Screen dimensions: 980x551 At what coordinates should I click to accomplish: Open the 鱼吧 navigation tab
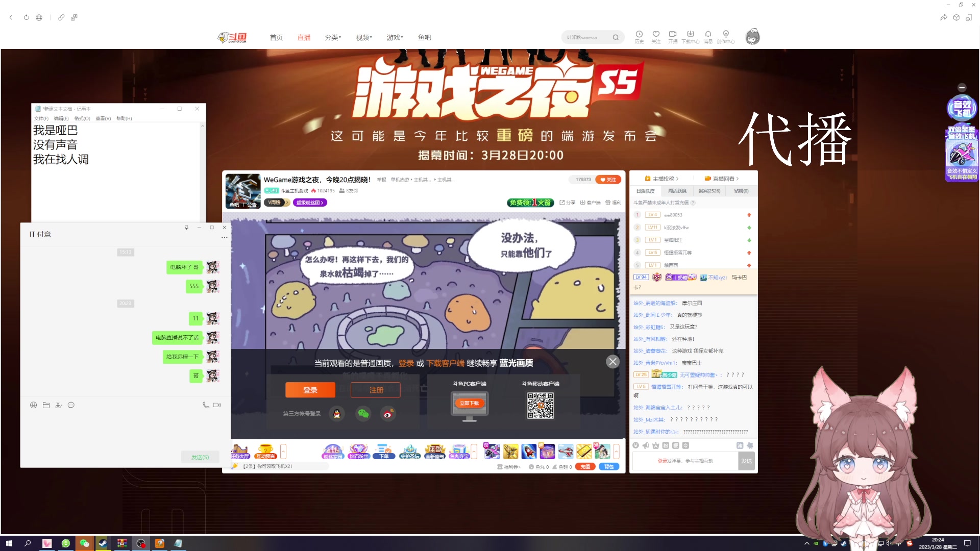coord(424,37)
